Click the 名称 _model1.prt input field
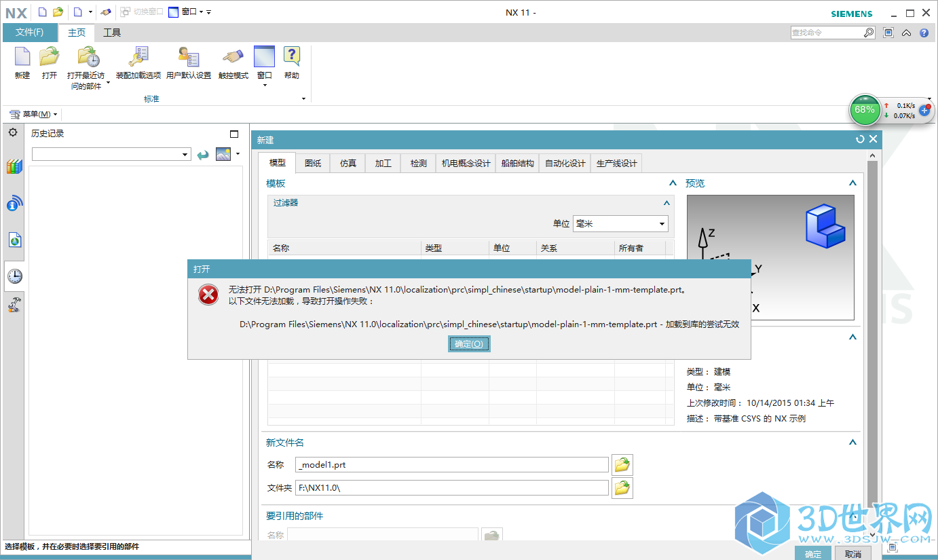 (x=452, y=465)
